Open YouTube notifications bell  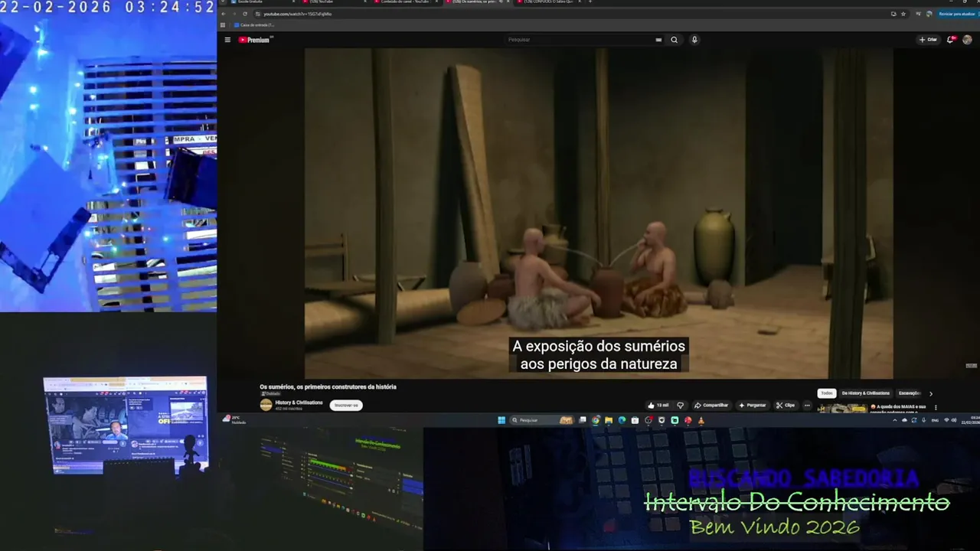pyautogui.click(x=950, y=40)
